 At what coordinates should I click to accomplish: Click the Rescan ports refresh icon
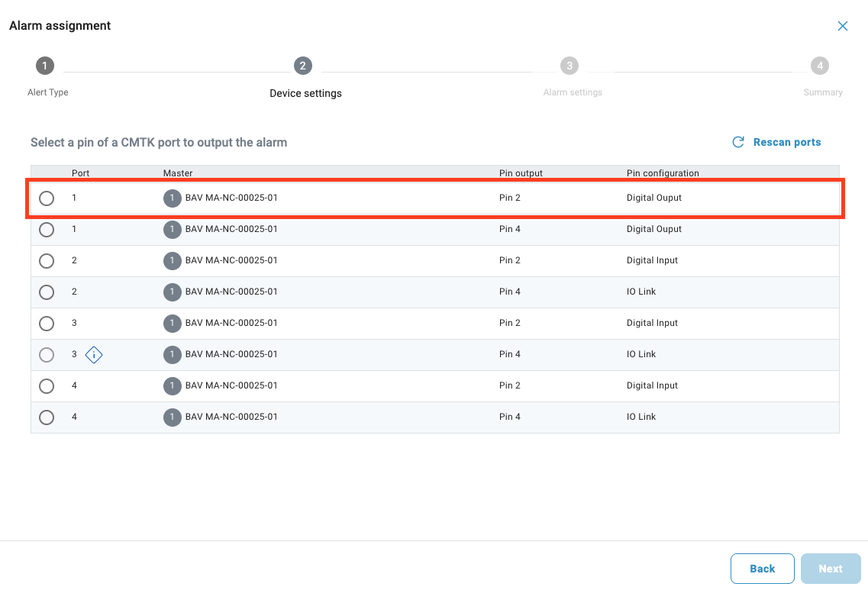[738, 142]
